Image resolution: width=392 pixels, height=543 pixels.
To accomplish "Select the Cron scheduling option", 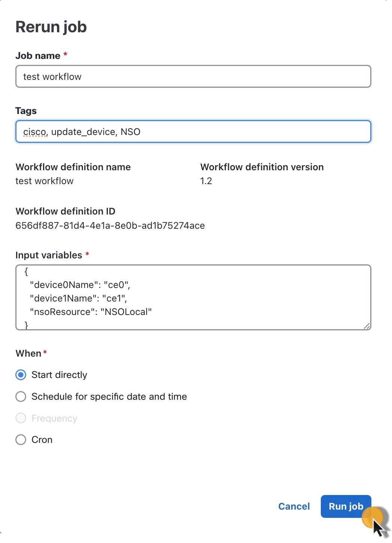I will coord(21,439).
